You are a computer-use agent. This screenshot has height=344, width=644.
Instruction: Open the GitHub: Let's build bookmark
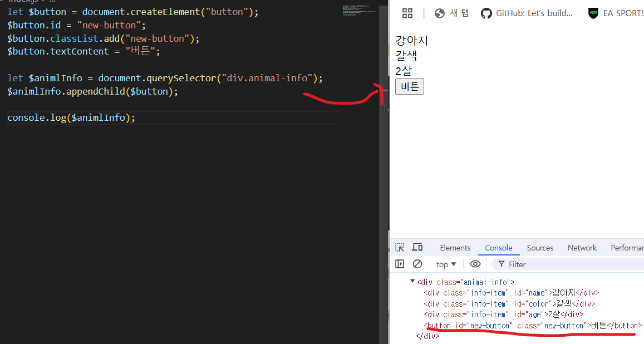pos(527,13)
